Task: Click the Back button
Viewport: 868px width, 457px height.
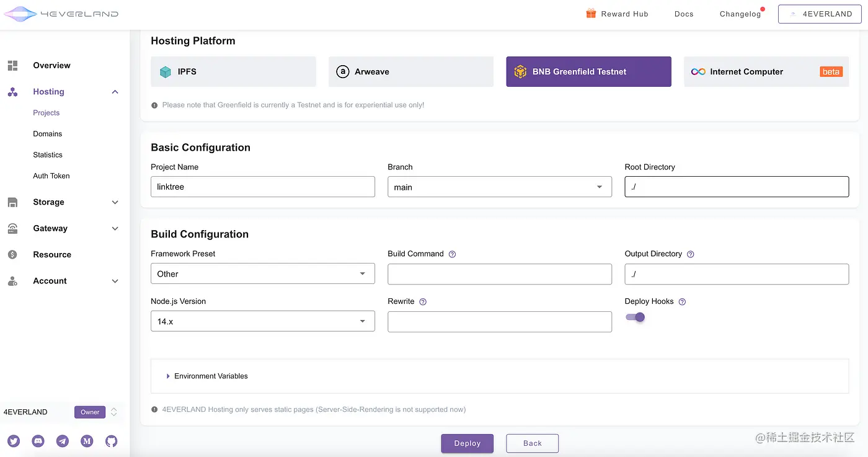Action: [x=533, y=443]
